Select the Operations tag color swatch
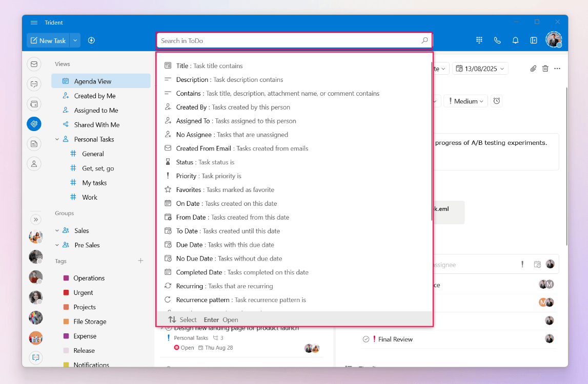The width and height of the screenshot is (588, 384). click(66, 278)
